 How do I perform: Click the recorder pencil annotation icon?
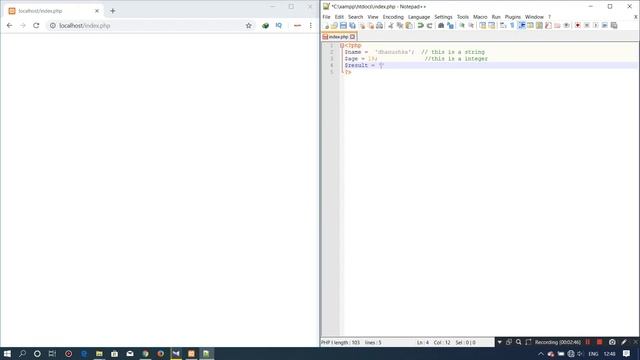tap(624, 342)
